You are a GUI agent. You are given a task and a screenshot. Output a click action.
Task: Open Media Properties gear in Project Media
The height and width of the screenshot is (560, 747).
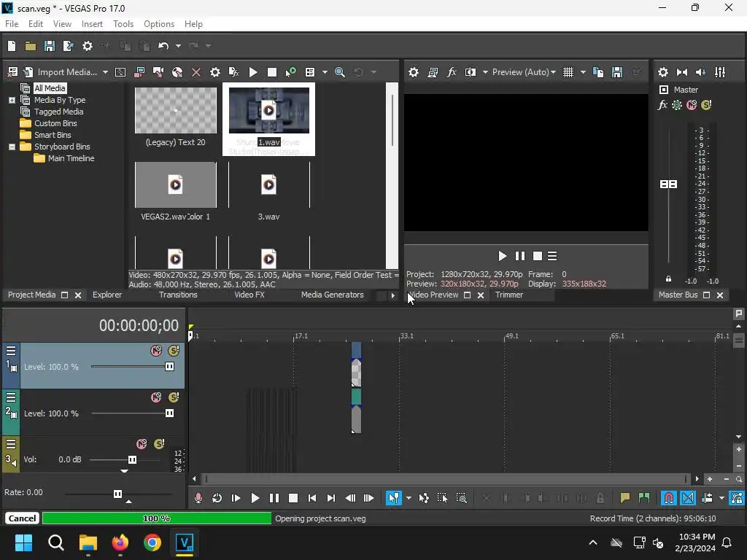tap(215, 72)
